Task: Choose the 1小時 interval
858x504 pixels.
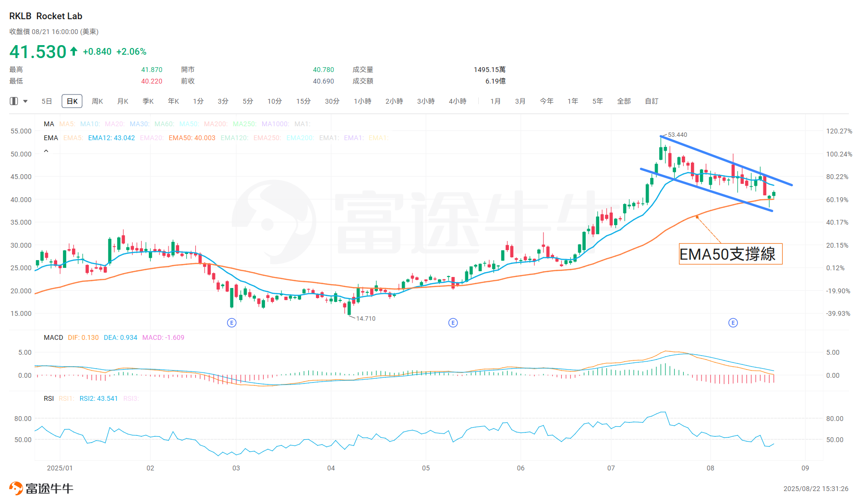Action: pyautogui.click(x=363, y=101)
